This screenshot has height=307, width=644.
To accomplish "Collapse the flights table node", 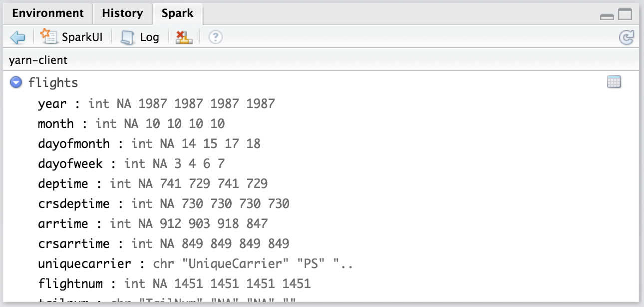I will point(16,82).
